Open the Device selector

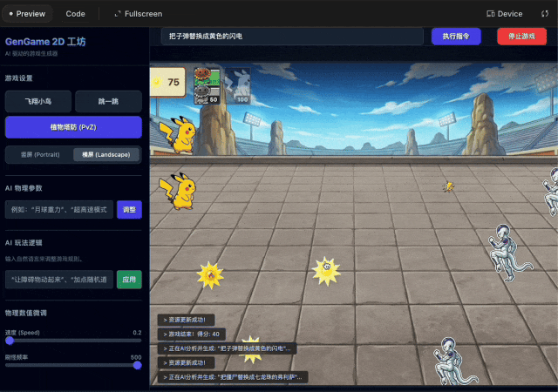(x=504, y=14)
